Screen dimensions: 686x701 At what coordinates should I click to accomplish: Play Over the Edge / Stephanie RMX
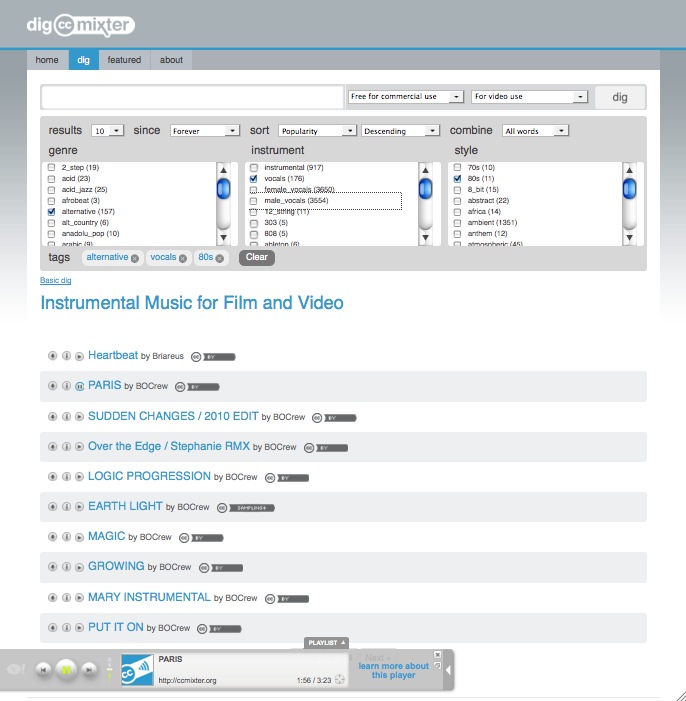click(x=79, y=447)
